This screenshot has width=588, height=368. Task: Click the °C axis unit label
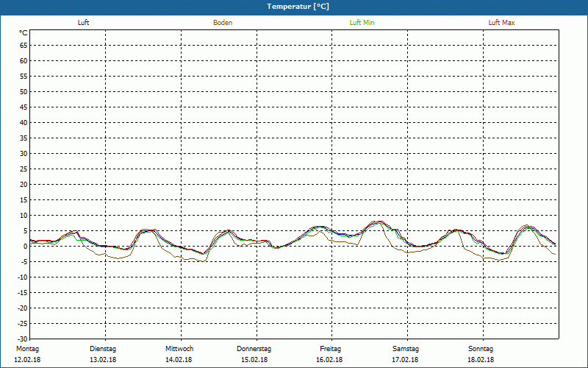[x=24, y=33]
